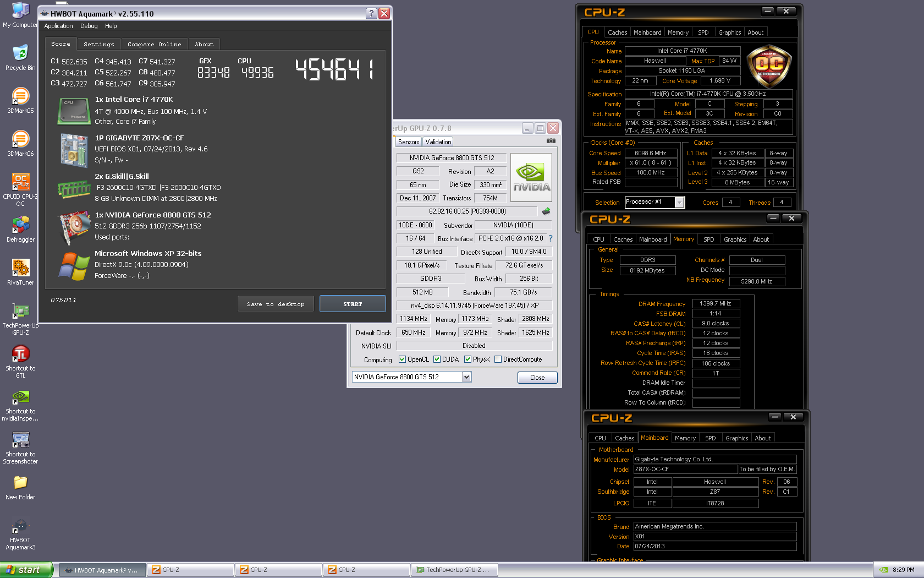Click the NVIDIA logo in GPU-Z

(x=531, y=177)
